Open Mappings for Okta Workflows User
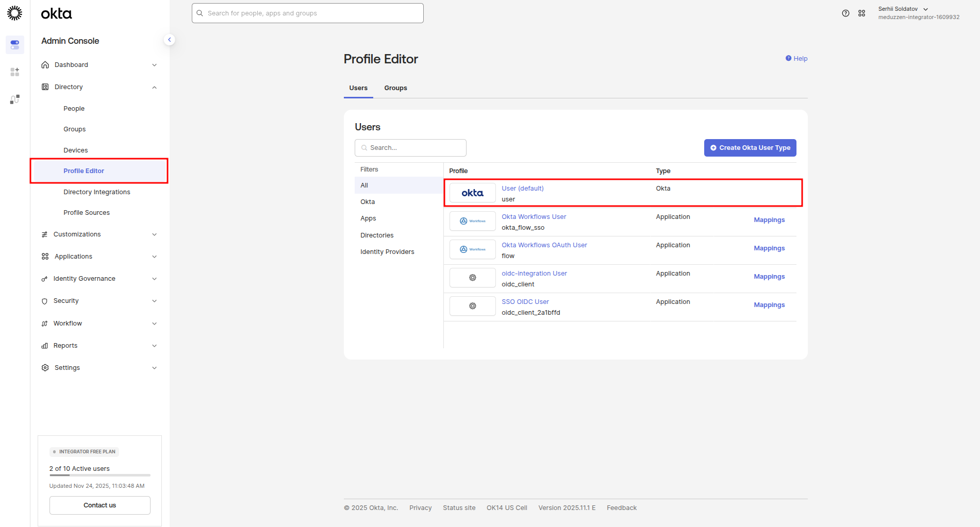 (769, 220)
